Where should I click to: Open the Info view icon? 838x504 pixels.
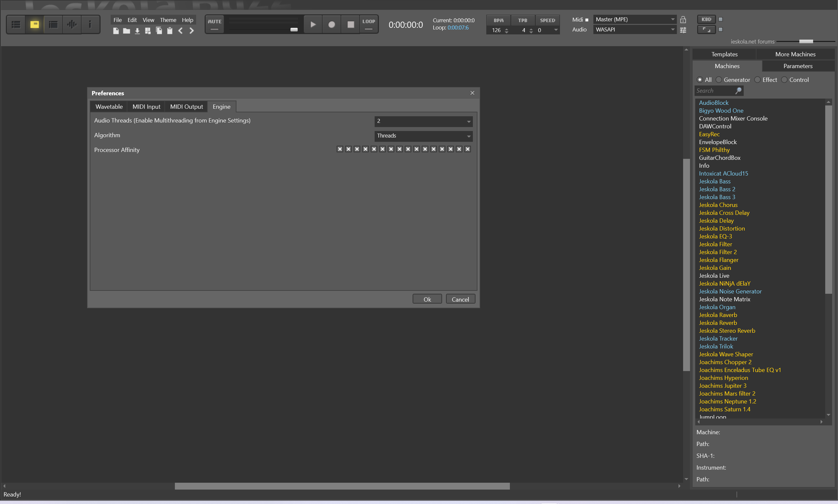pos(90,25)
